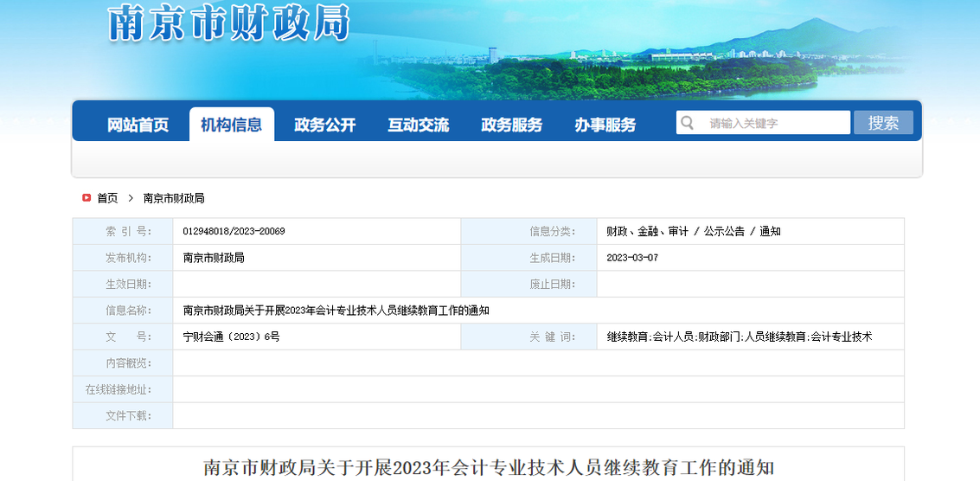Open the 互动交流 menu item
Viewport: 980px width, 481px height.
click(419, 125)
